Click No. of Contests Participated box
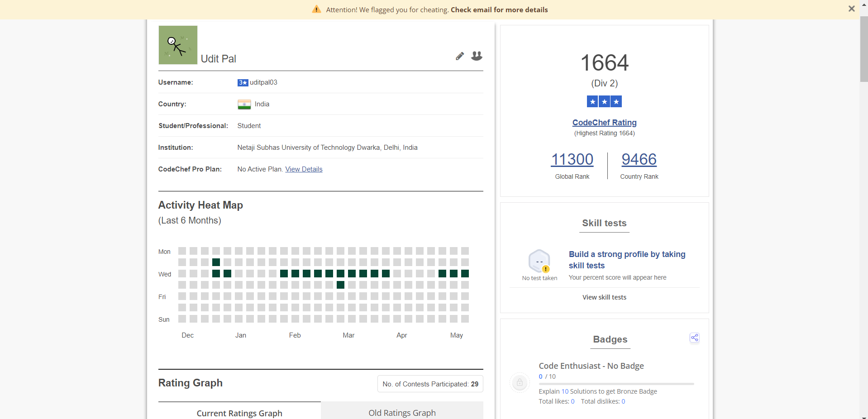The height and width of the screenshot is (419, 868). [x=430, y=384]
